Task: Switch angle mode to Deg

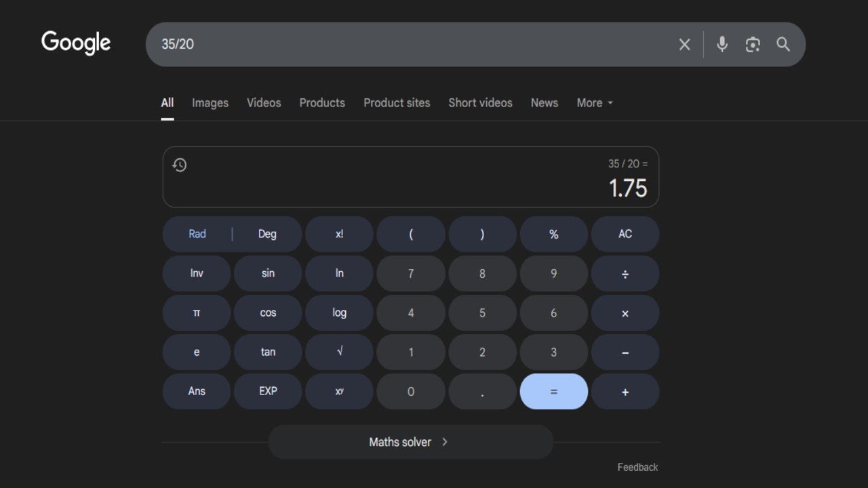Action: [267, 234]
